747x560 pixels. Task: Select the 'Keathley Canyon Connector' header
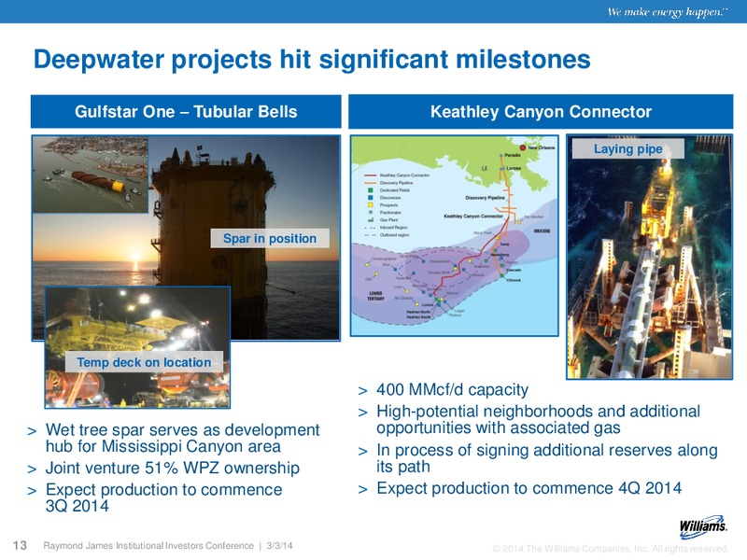tap(541, 111)
